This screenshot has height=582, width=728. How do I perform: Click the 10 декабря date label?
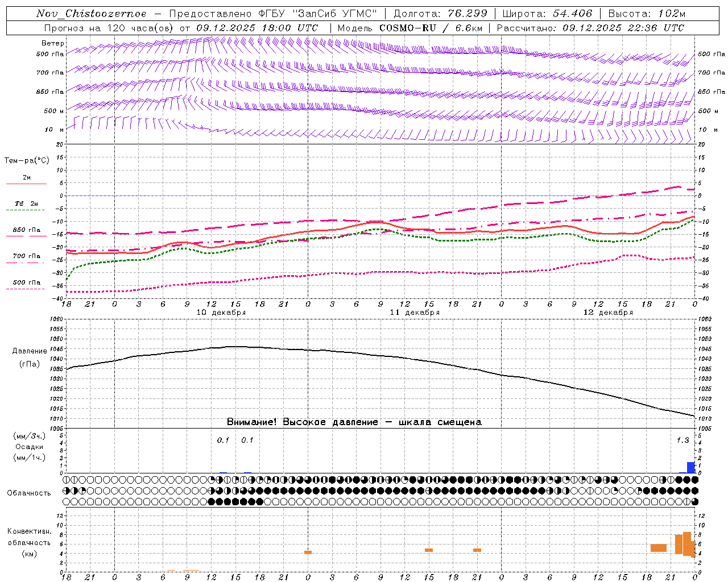221,313
